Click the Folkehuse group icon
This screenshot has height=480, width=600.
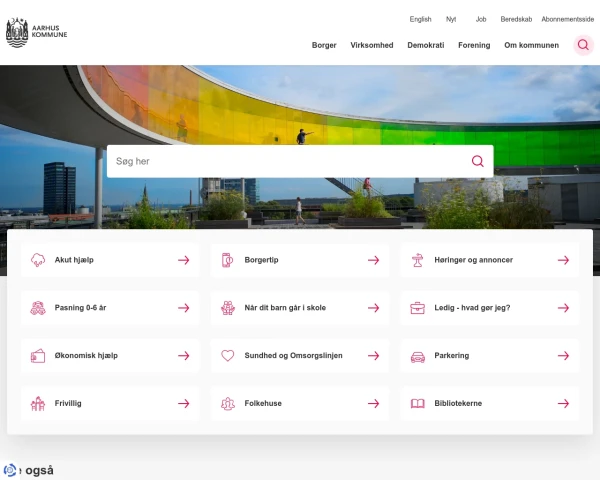click(228, 403)
